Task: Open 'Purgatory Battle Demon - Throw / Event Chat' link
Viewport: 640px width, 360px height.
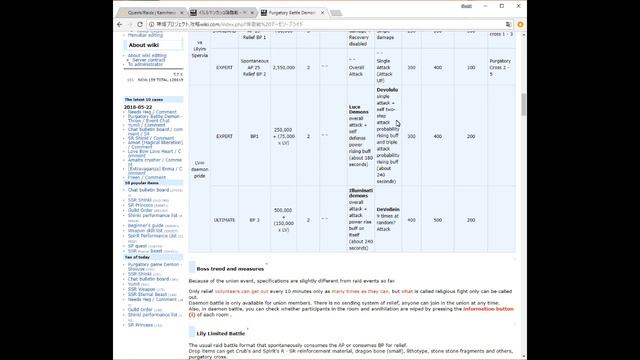Action: [x=155, y=118]
